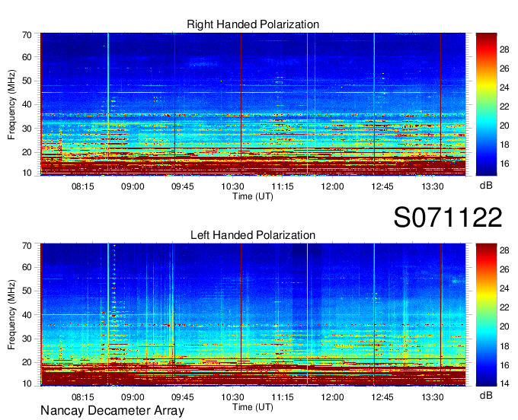Click the 11:15 tick on the Right Handed time axis
The image size is (518, 420).
[282, 186]
